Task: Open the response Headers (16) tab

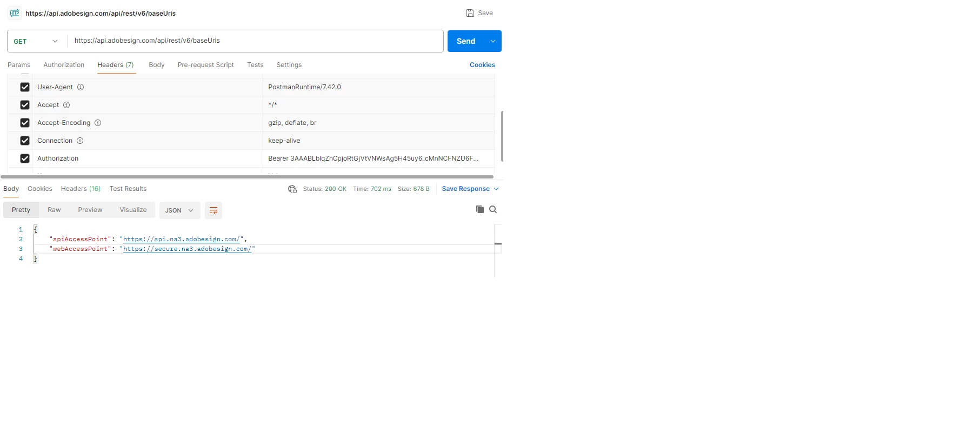Action: click(x=81, y=189)
